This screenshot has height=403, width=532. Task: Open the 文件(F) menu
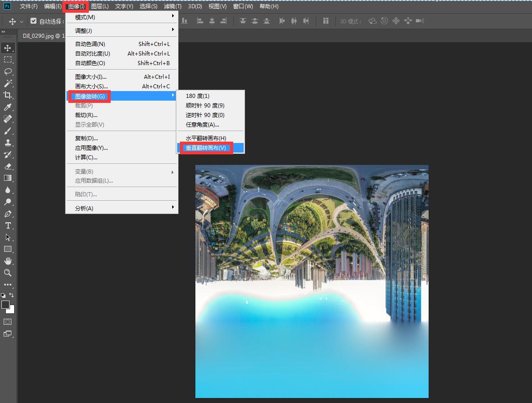[x=29, y=6]
